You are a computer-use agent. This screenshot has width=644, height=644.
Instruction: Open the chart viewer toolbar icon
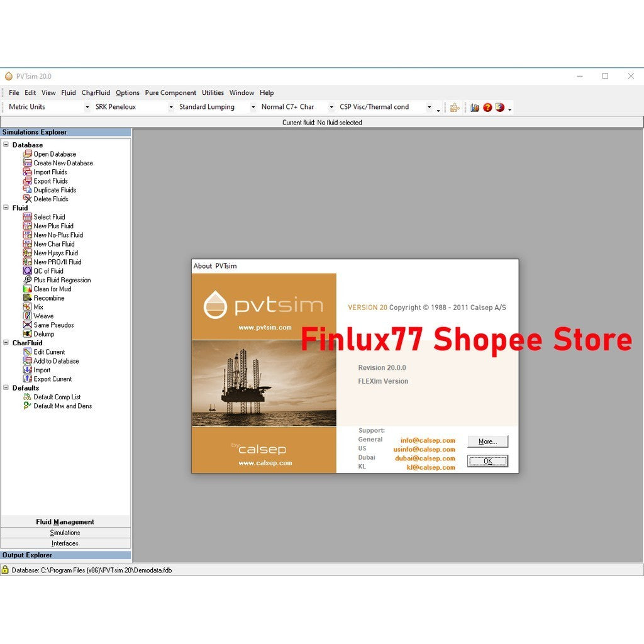point(475,107)
